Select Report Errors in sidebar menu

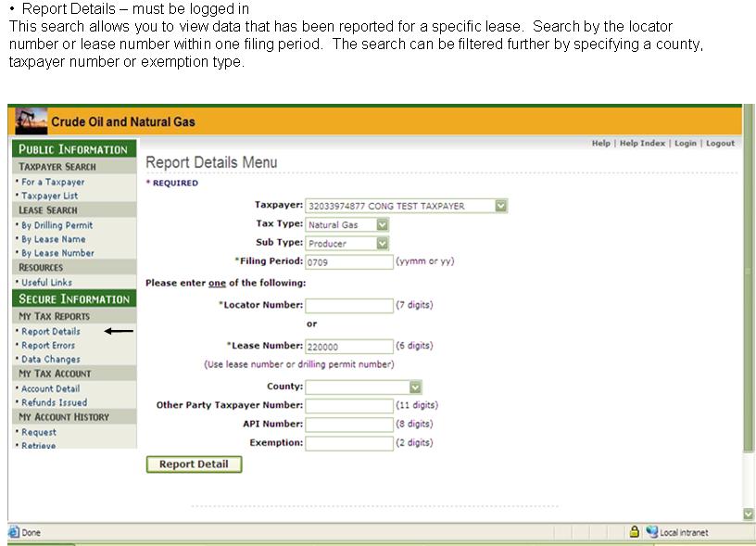(48, 345)
